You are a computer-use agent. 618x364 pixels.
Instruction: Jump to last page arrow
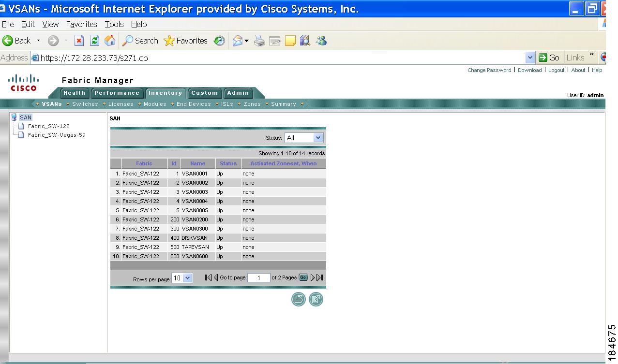click(320, 277)
